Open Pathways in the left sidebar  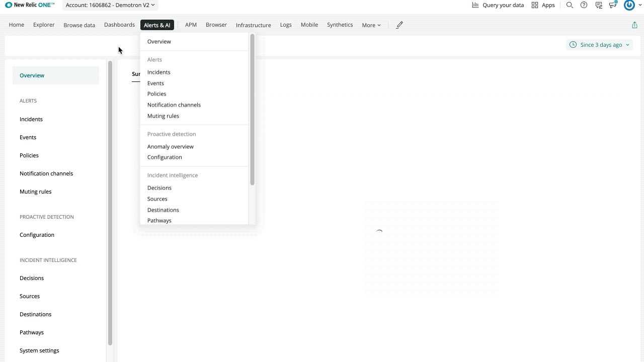click(32, 332)
